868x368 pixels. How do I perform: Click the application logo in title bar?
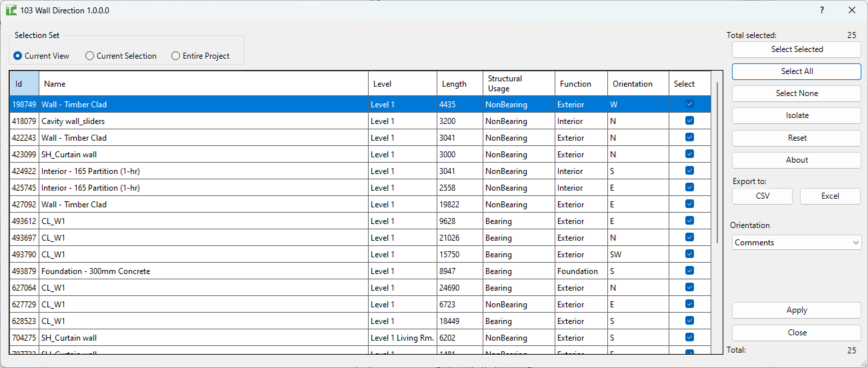pyautogui.click(x=11, y=10)
